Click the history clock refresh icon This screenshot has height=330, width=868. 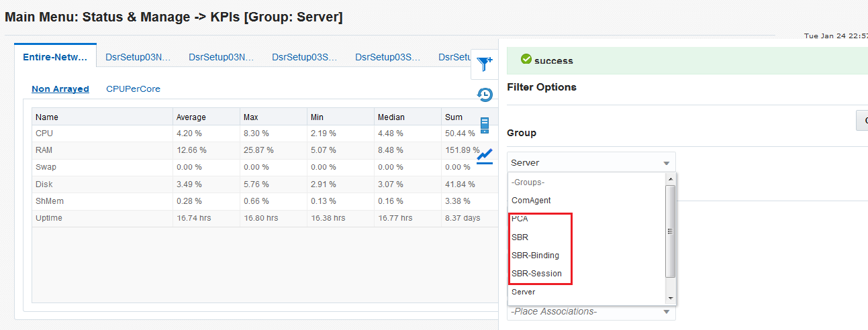485,95
